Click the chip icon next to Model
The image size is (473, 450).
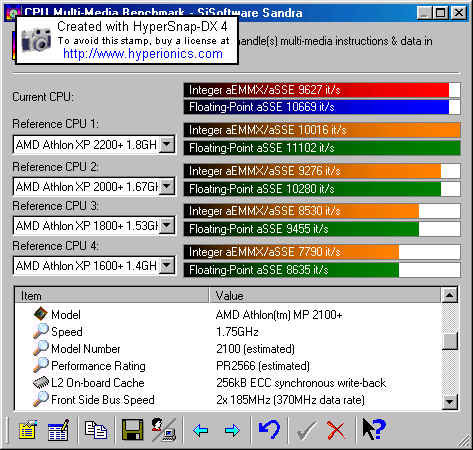coord(41,314)
